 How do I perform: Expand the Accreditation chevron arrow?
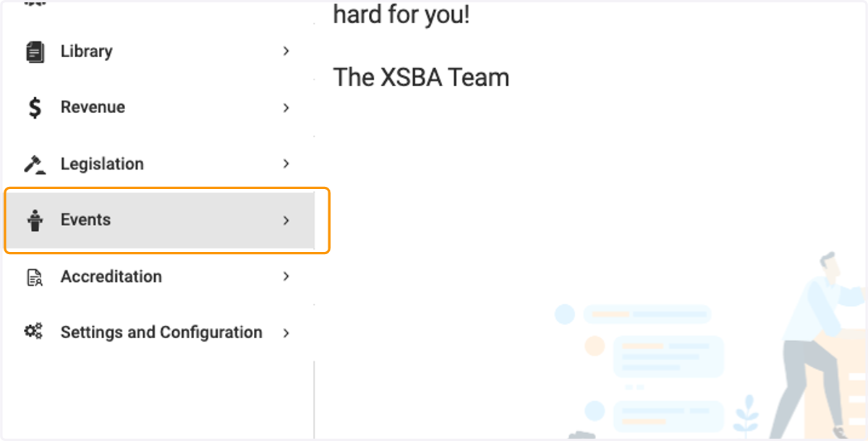tap(286, 276)
